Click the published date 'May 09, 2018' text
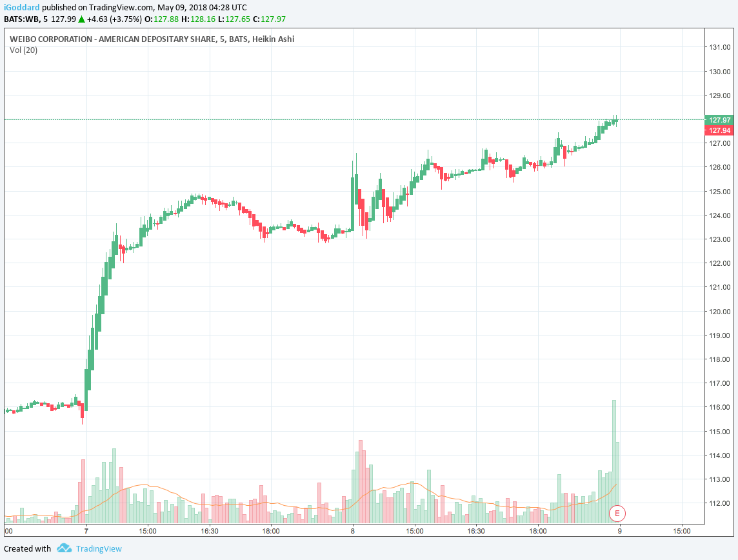The image size is (738, 560). (181, 8)
